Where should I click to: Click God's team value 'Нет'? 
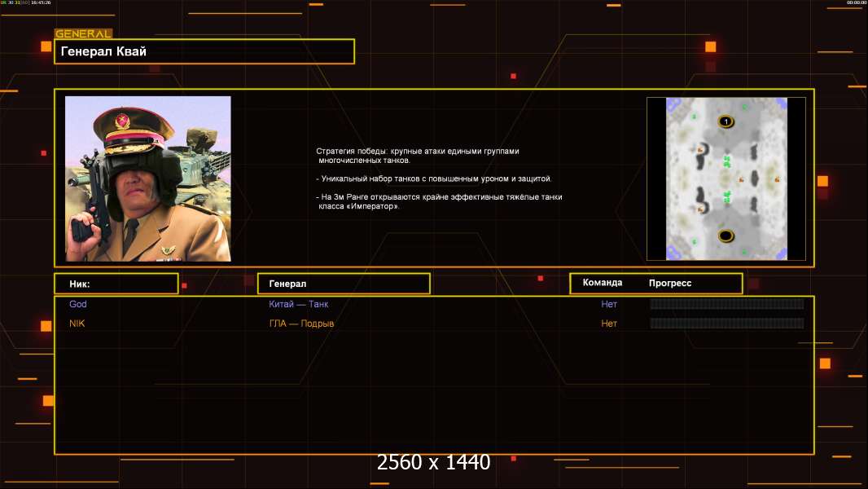click(x=609, y=304)
